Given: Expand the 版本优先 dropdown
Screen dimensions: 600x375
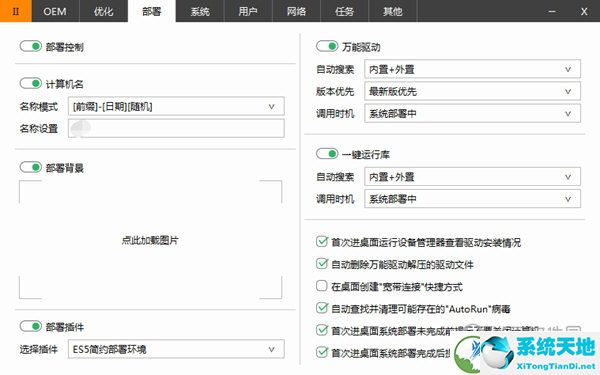Looking at the screenshot, I should [x=472, y=91].
